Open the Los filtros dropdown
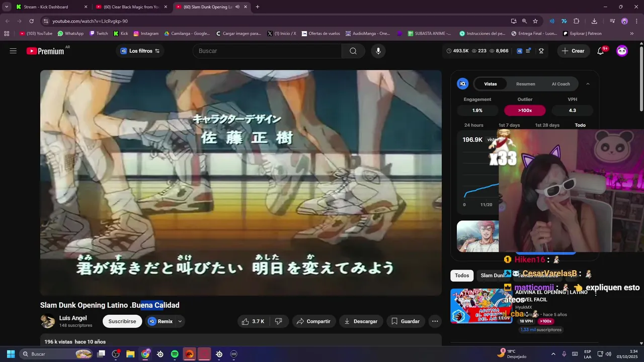This screenshot has height=362, width=644. pos(140,51)
